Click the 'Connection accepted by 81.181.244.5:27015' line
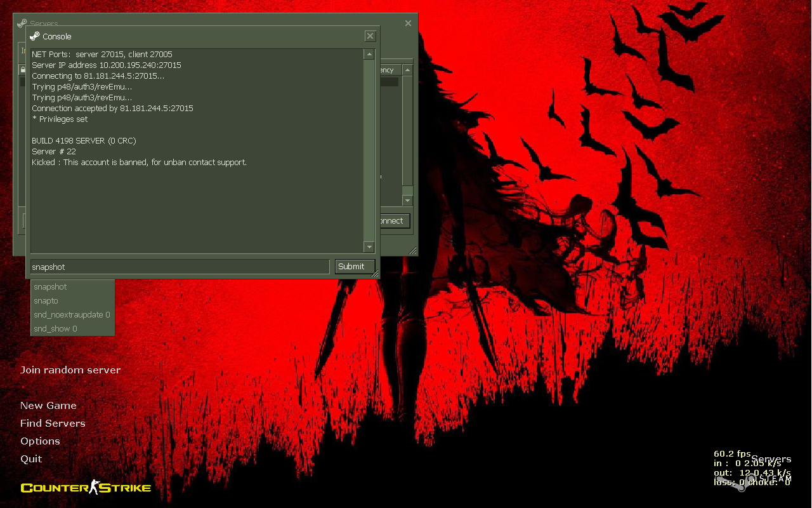Image resolution: width=812 pixels, height=508 pixels. [112, 109]
